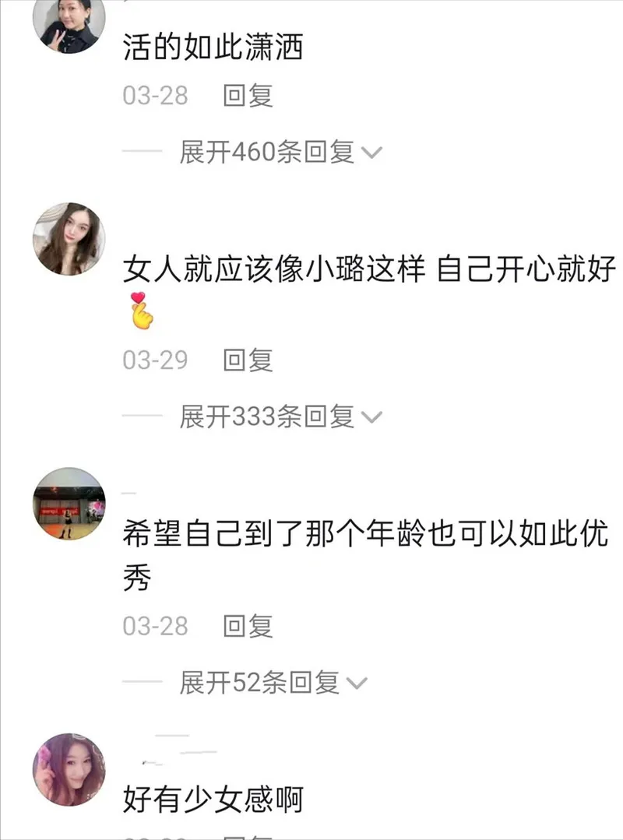
Task: Click the finger heart emoji
Action: pyautogui.click(x=142, y=311)
